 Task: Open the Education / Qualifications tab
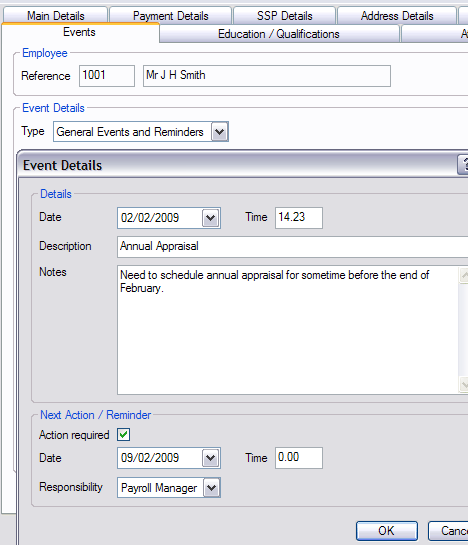point(279,34)
